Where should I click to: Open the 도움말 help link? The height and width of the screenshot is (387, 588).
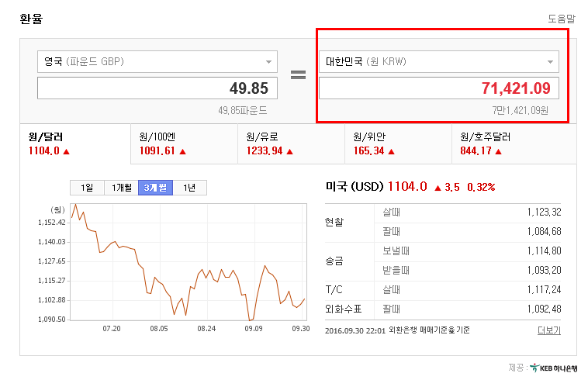562,19
